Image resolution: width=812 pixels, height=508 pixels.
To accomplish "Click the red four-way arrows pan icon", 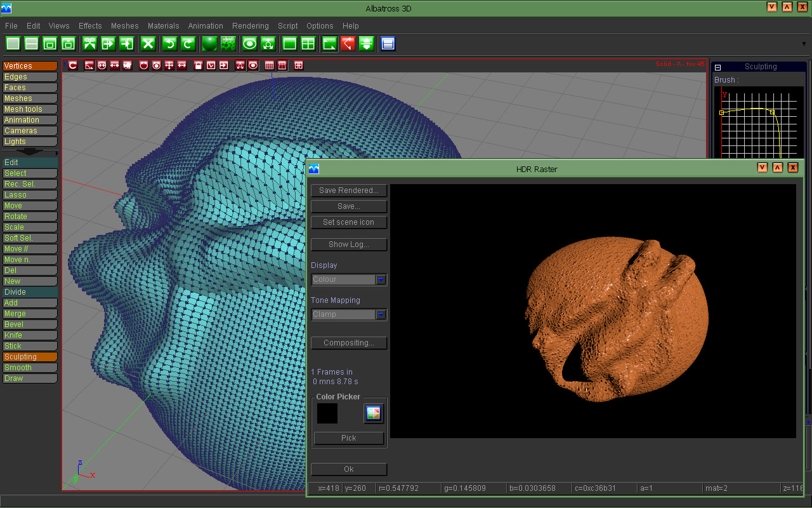I will point(169,65).
